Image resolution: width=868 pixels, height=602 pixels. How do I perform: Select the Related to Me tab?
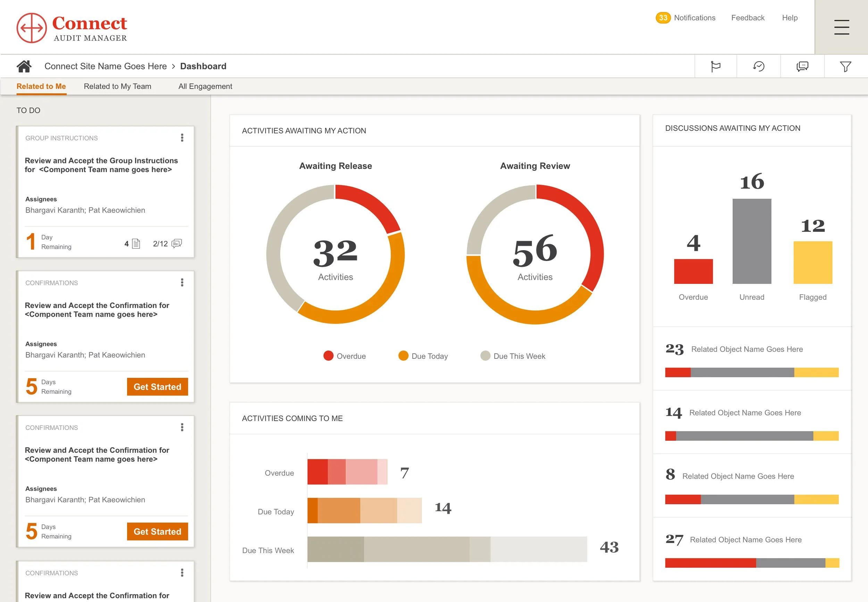click(41, 86)
